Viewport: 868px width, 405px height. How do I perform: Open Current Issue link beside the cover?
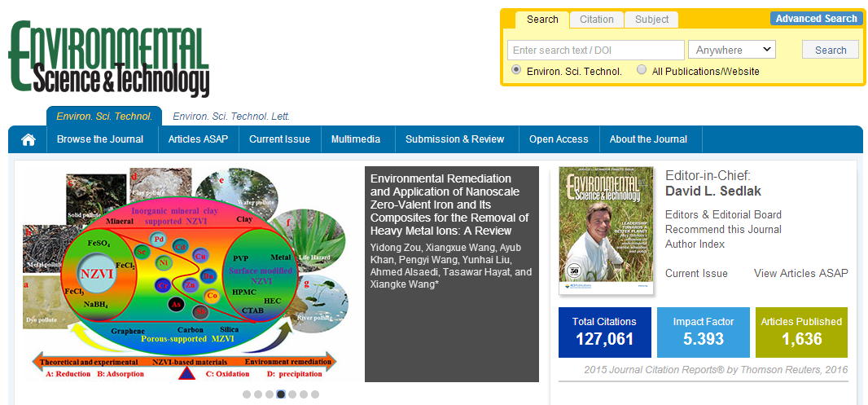[696, 273]
